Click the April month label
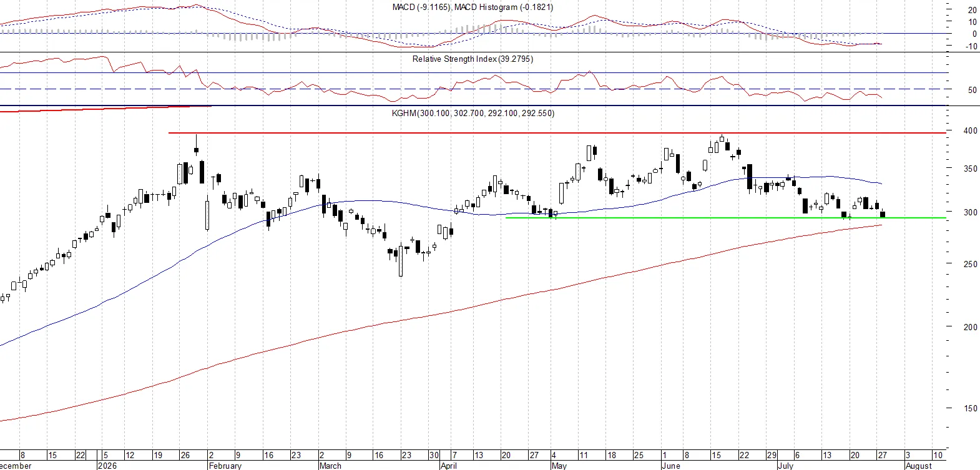The width and height of the screenshot is (980, 470). [449, 466]
